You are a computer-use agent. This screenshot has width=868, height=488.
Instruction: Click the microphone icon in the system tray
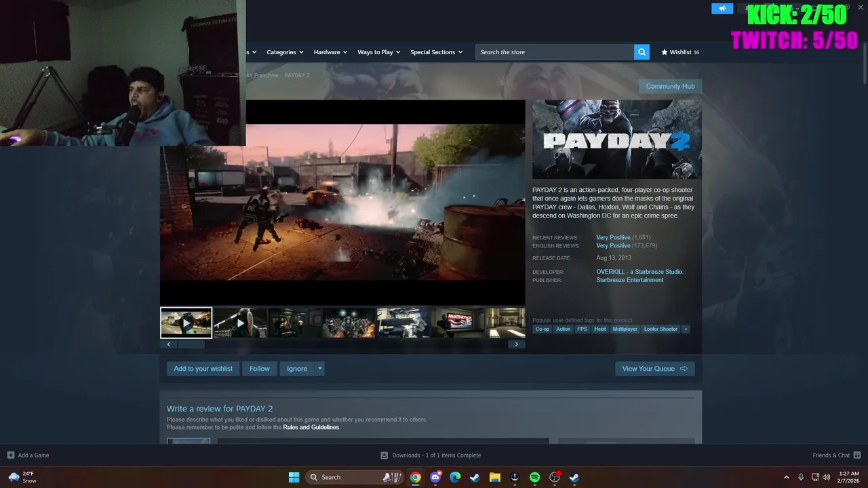pyautogui.click(x=801, y=477)
